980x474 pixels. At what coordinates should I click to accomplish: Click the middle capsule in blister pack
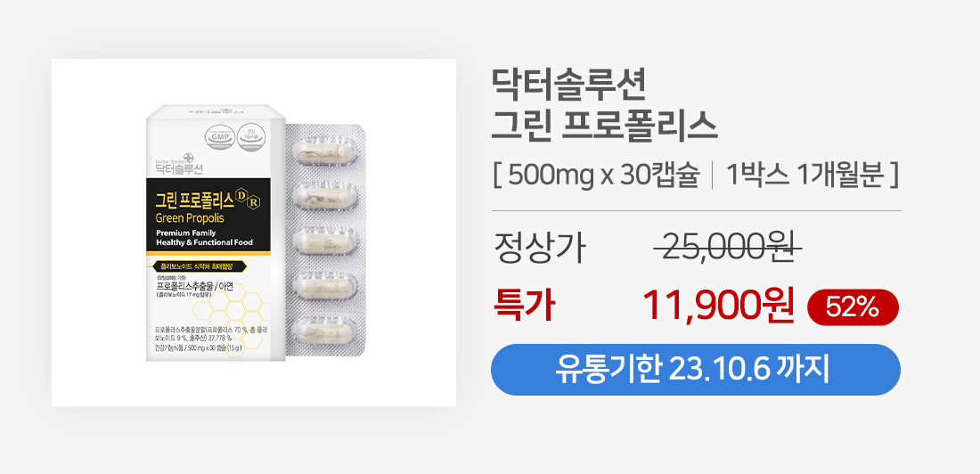tap(325, 241)
